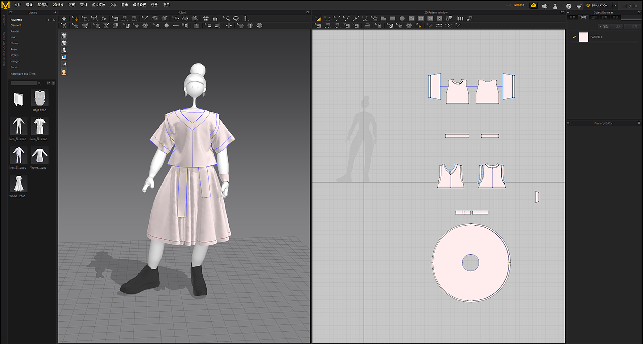Select Garment in the Library favorites list

pyautogui.click(x=15, y=25)
